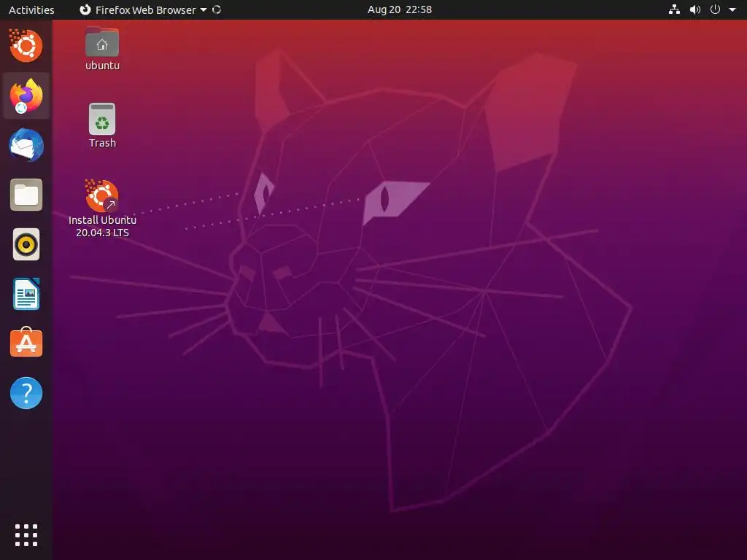This screenshot has height=560, width=747.
Task: Click the "Trash" label text
Action: click(102, 143)
